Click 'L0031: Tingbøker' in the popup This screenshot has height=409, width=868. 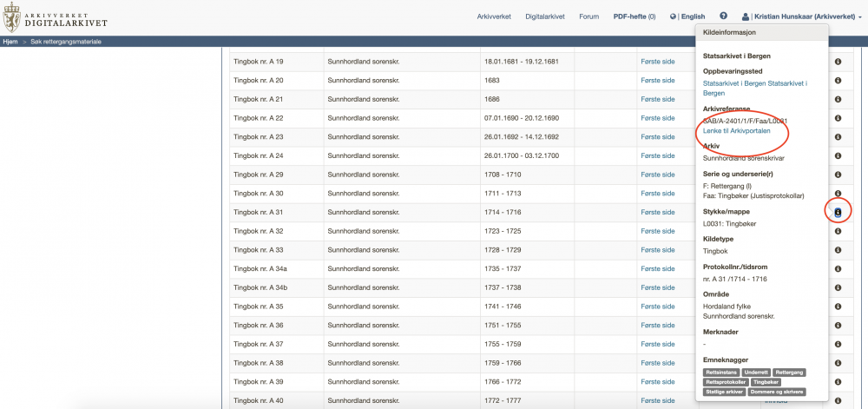[730, 223]
